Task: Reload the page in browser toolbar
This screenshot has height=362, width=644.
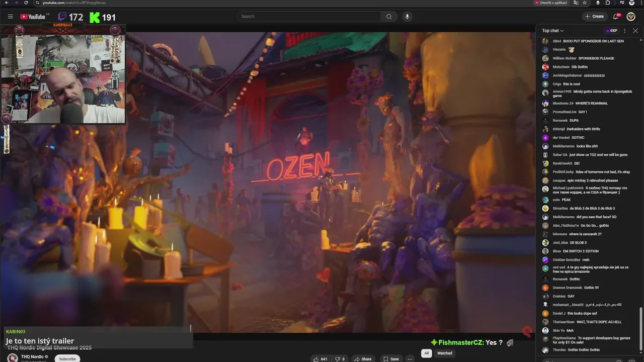Action: tap(26, 3)
